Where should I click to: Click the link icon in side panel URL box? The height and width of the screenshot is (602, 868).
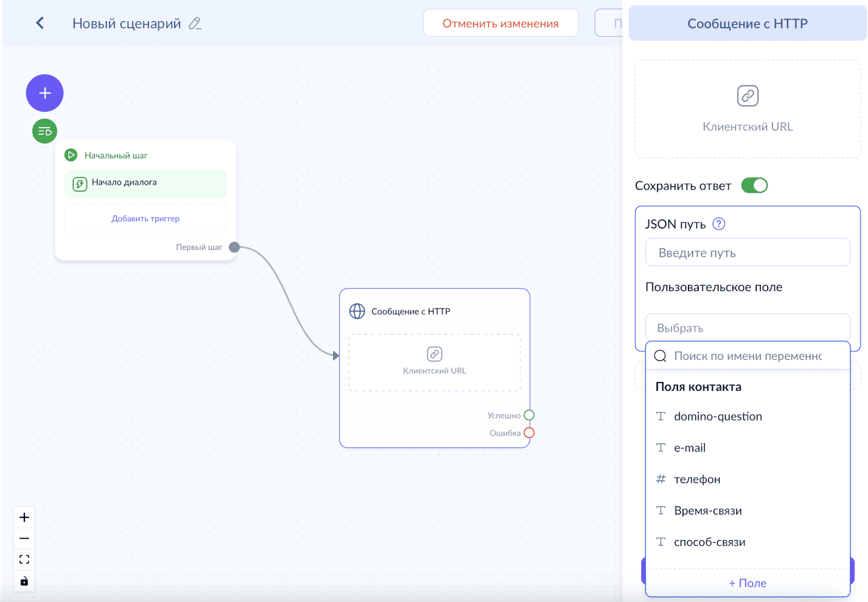click(748, 96)
